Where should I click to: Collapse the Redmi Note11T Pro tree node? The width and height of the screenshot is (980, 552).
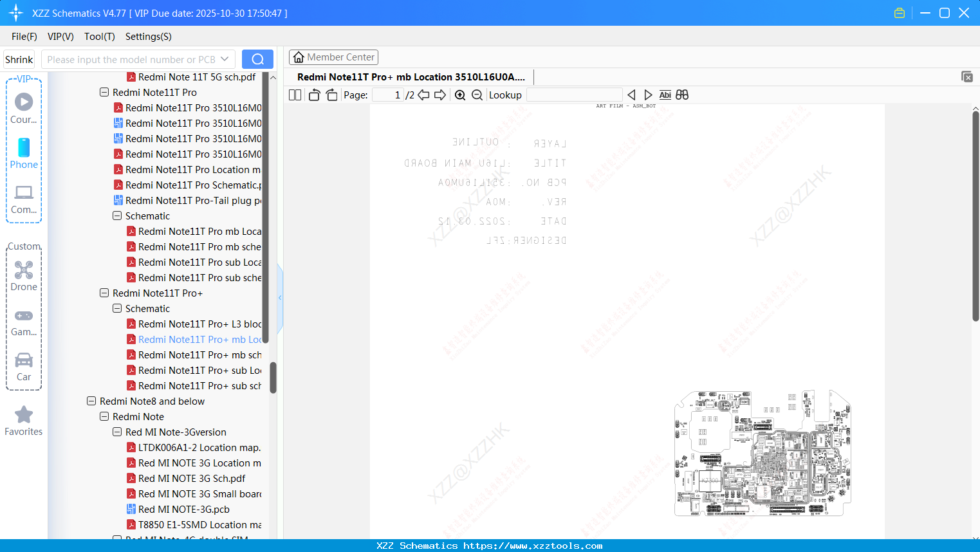click(104, 92)
